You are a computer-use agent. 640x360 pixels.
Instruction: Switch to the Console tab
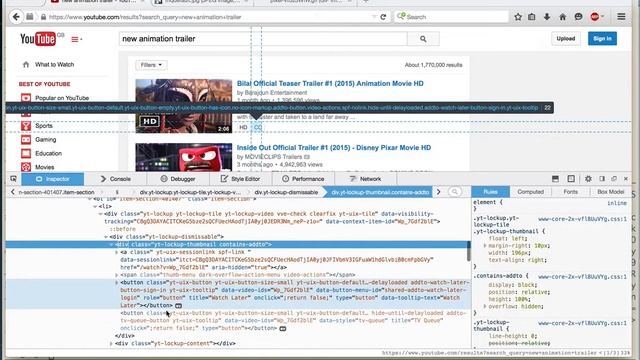click(116, 179)
